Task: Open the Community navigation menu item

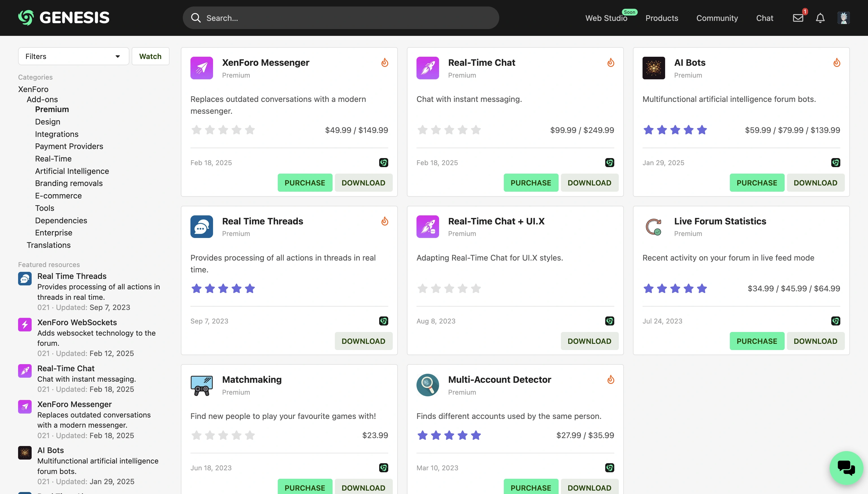Action: [x=717, y=18]
